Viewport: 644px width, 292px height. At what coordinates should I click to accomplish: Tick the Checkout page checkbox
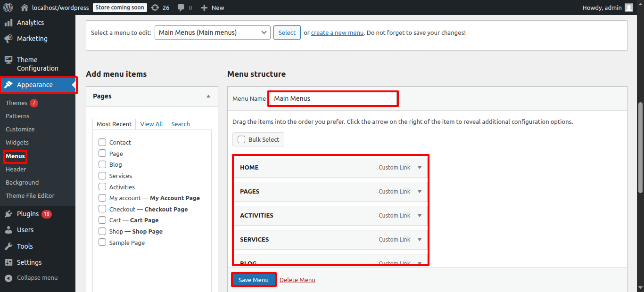tap(102, 209)
